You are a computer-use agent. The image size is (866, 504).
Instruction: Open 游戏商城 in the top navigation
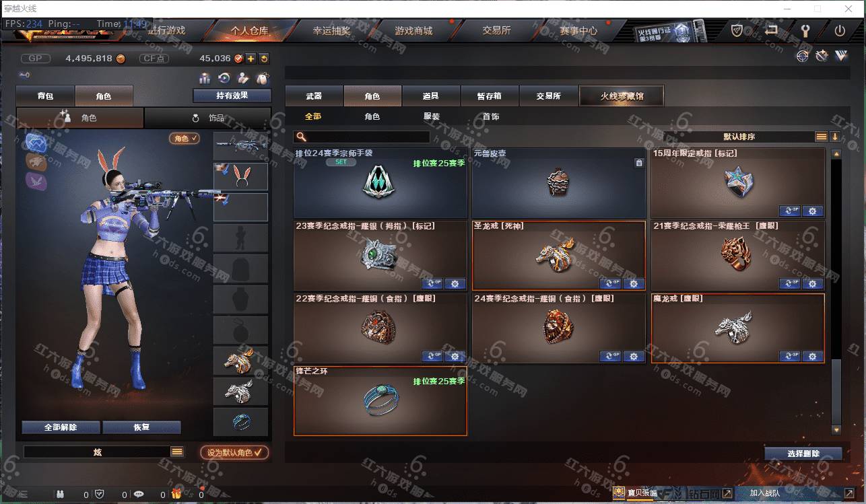point(413,30)
